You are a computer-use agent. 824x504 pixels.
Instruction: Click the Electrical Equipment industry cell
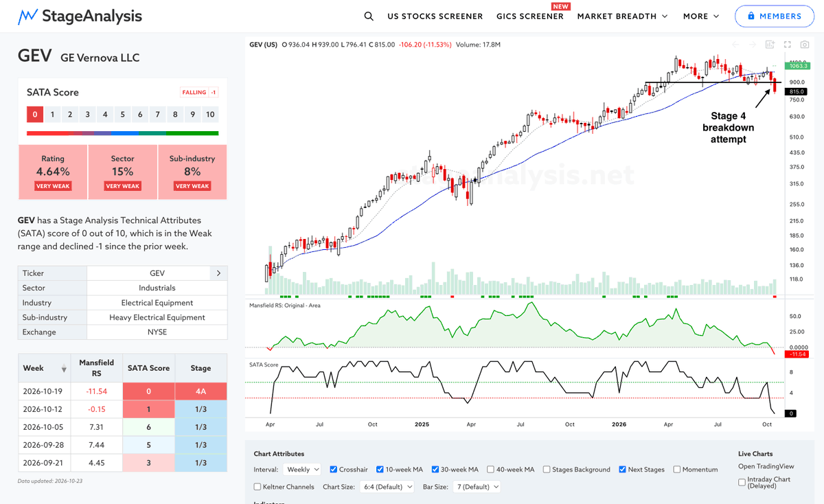point(157,302)
